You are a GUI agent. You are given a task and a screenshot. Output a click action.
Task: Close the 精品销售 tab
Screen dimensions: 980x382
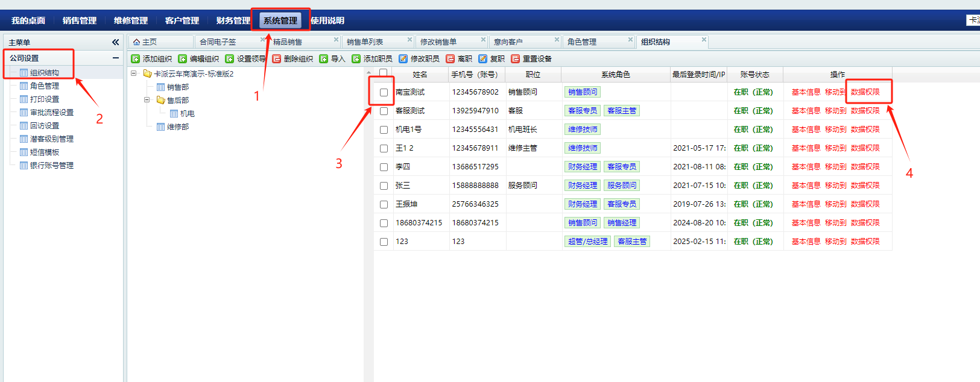click(x=337, y=40)
